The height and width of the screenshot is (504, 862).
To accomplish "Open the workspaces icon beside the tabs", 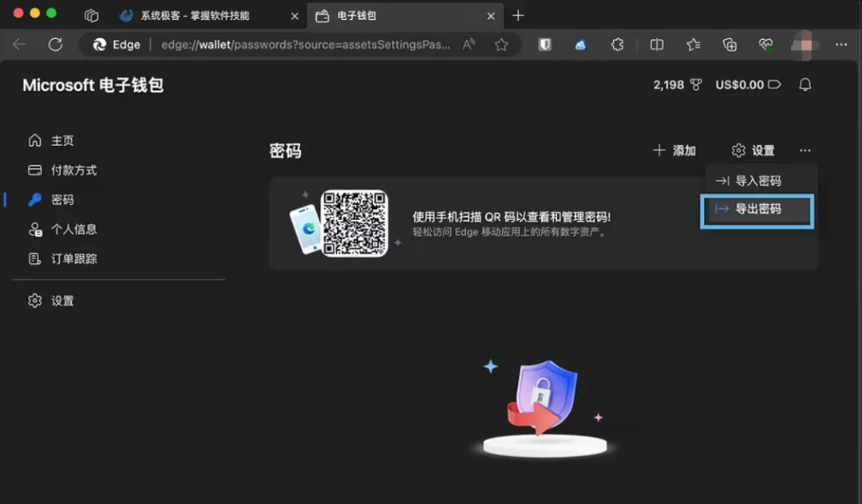I will [91, 15].
